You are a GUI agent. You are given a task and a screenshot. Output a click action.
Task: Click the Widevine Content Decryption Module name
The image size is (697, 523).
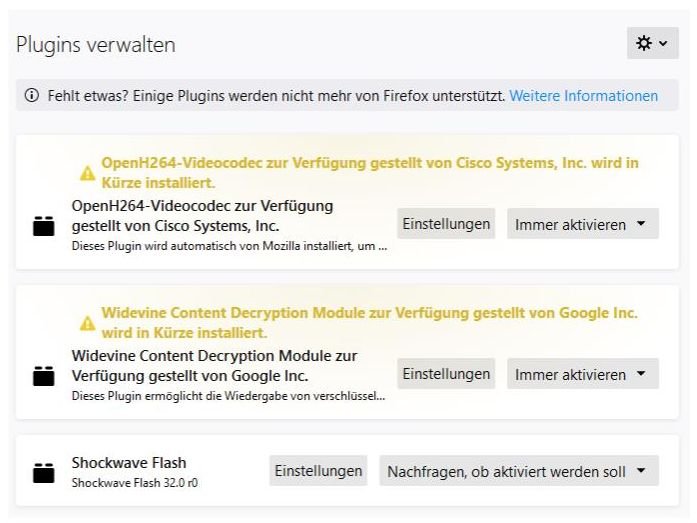click(214, 366)
